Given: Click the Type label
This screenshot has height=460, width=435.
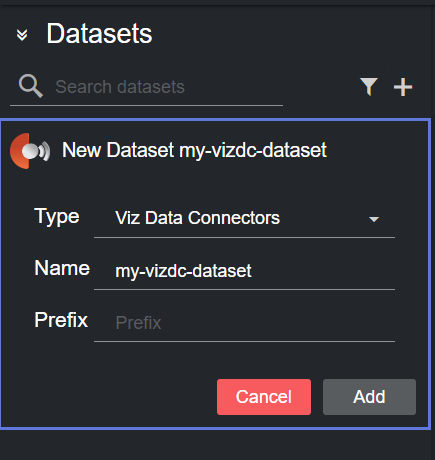Looking at the screenshot, I should tap(57, 217).
